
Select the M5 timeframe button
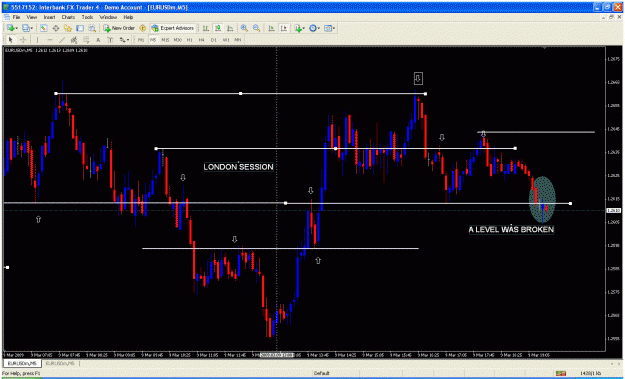pyautogui.click(x=153, y=40)
